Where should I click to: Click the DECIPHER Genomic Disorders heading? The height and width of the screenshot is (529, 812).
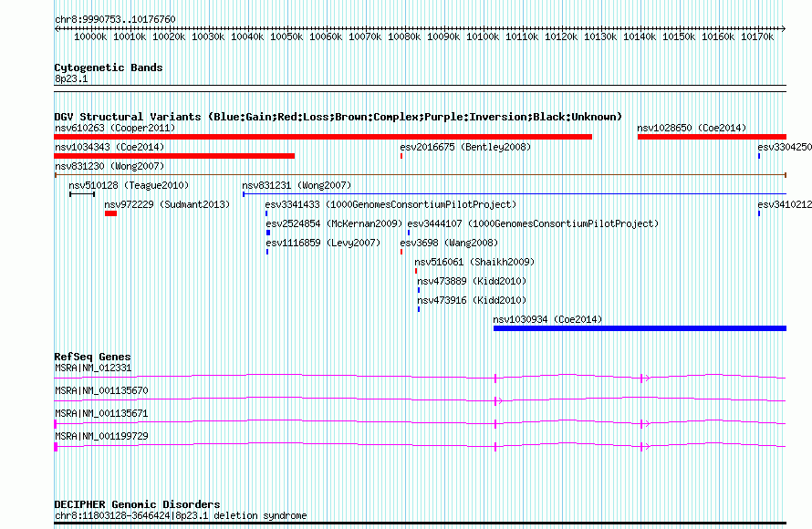pyautogui.click(x=137, y=504)
